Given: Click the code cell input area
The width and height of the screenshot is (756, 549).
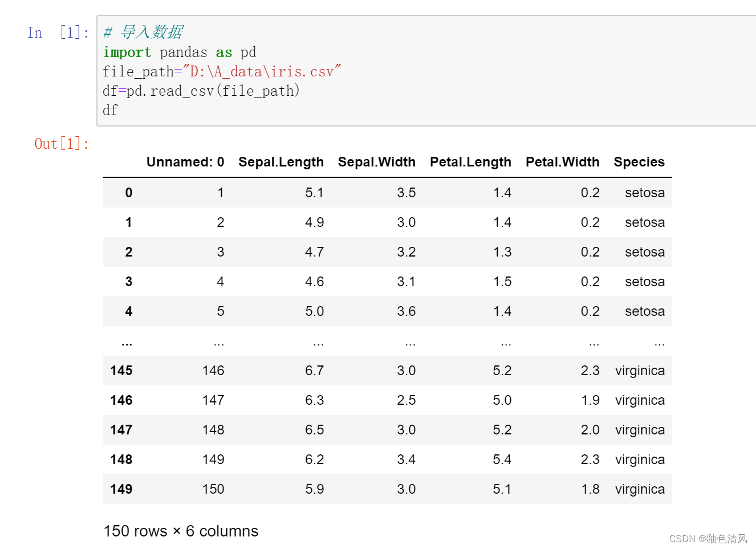Looking at the screenshot, I should pos(426,71).
